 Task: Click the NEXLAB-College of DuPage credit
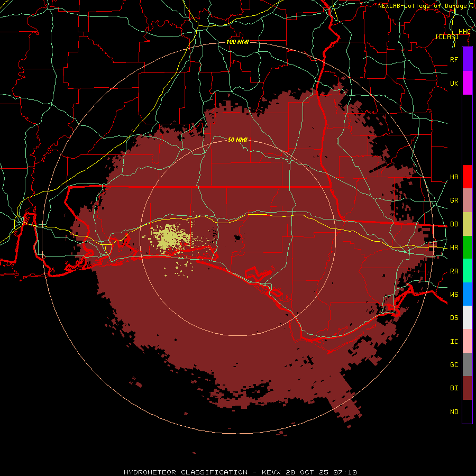coord(423,6)
